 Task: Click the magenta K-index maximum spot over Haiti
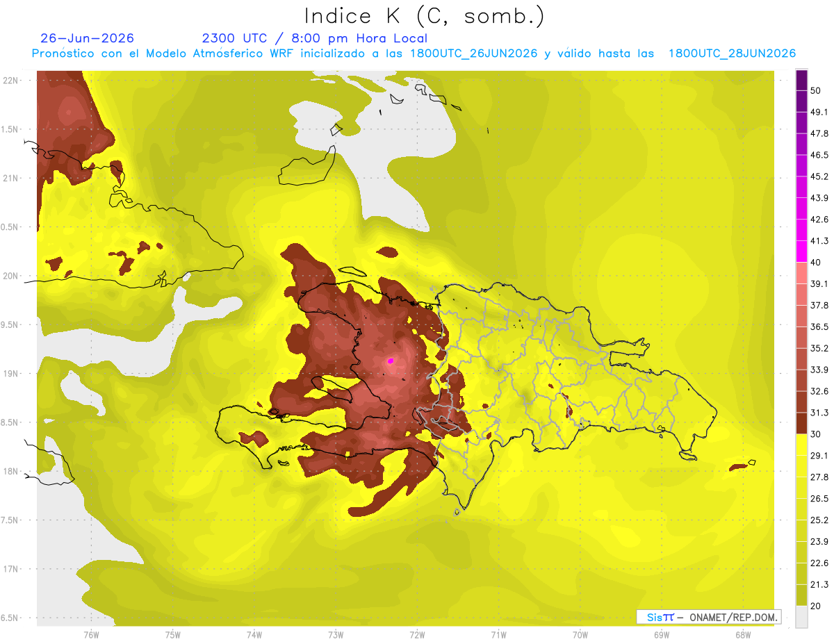tap(391, 361)
